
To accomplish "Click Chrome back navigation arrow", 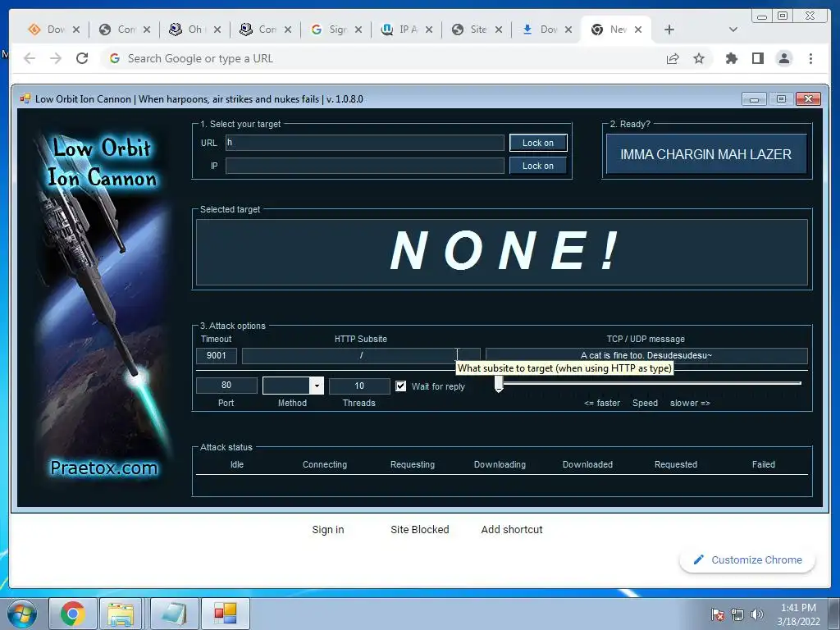I will pyautogui.click(x=30, y=58).
